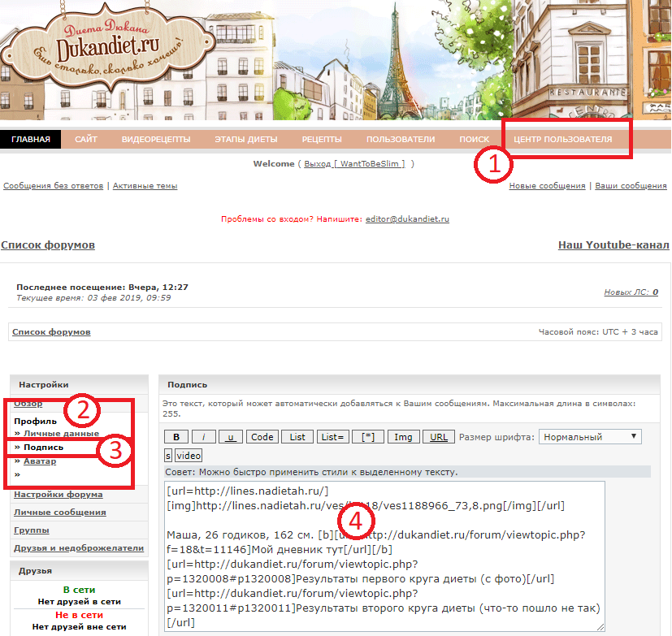The width and height of the screenshot is (672, 636).
Task: Insert URL BBCode tag
Action: pyautogui.click(x=439, y=437)
